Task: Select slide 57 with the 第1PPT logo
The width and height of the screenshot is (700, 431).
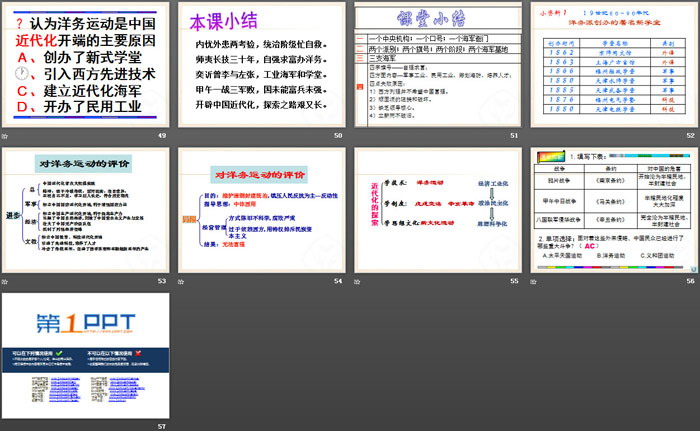Action: [x=84, y=355]
